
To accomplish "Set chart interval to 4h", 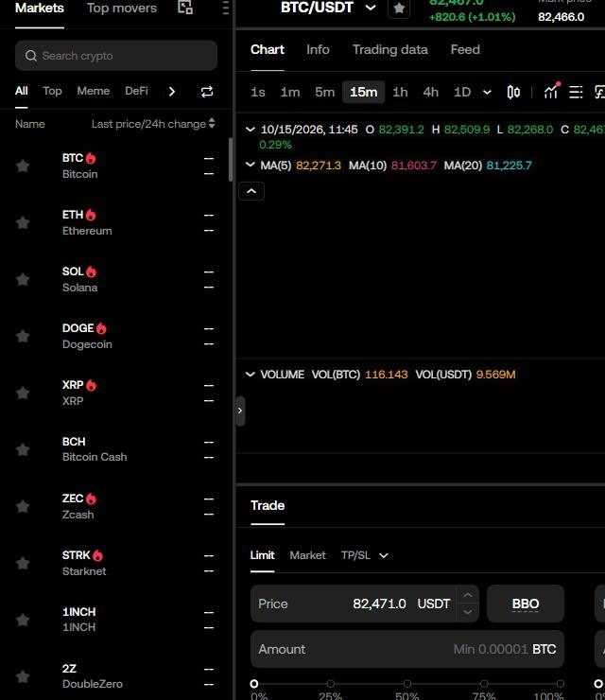I will click(430, 93).
